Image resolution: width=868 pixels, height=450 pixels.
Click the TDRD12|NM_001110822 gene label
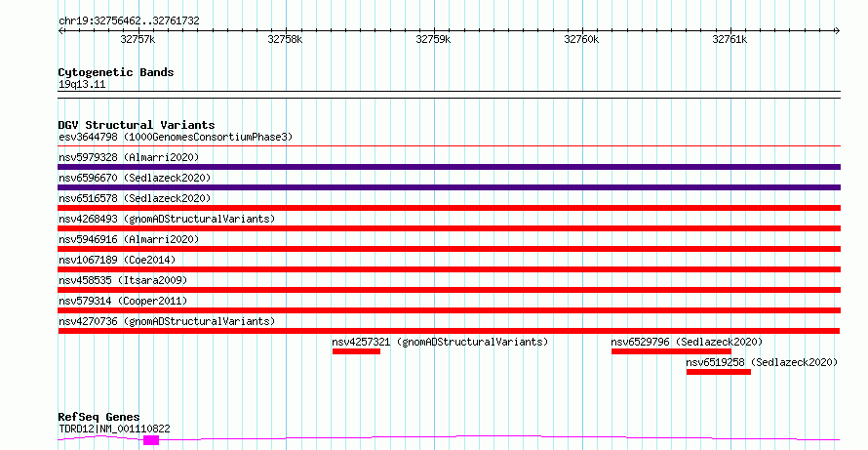(x=114, y=429)
